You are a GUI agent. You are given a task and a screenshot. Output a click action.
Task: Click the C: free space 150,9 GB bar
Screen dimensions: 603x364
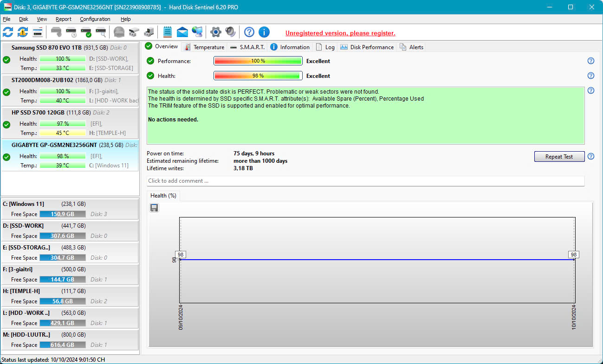63,214
